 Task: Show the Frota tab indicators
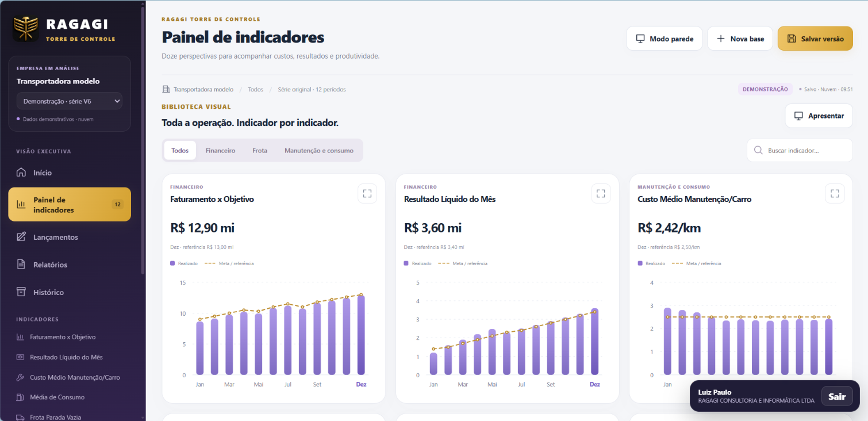(260, 150)
